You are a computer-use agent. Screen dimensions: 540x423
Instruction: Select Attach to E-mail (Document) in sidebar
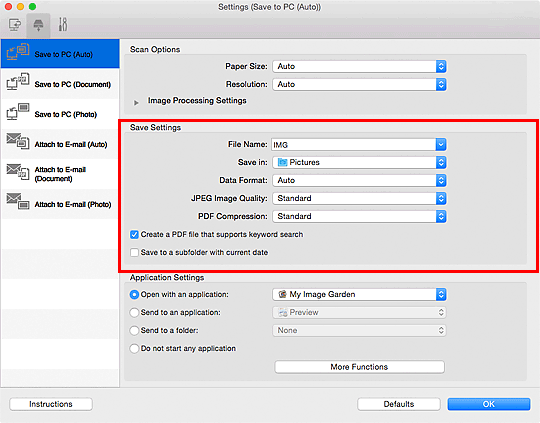point(60,174)
